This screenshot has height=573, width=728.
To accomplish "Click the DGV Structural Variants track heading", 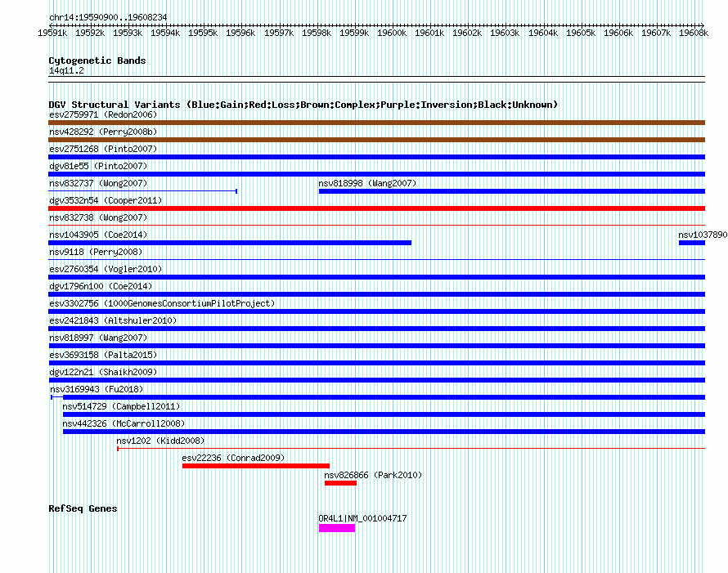I will click(303, 105).
